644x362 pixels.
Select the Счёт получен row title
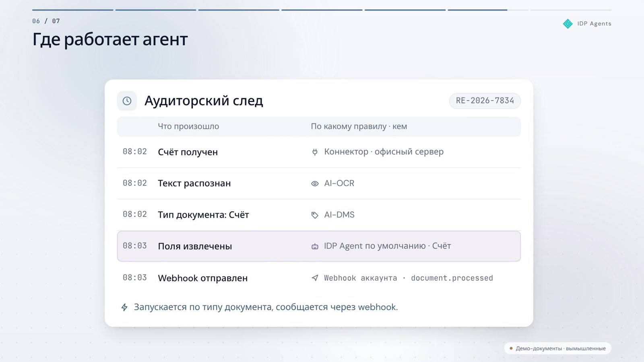[188, 152]
